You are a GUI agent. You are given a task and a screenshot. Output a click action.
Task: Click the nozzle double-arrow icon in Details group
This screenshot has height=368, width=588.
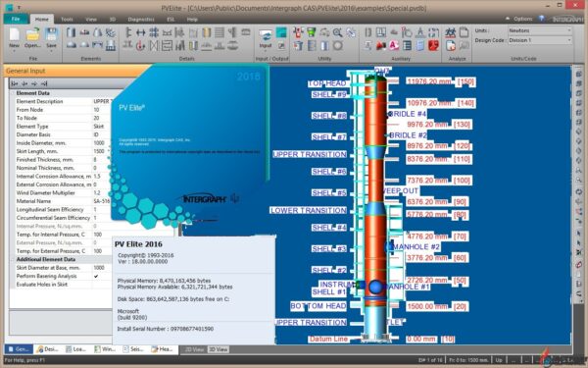click(141, 32)
